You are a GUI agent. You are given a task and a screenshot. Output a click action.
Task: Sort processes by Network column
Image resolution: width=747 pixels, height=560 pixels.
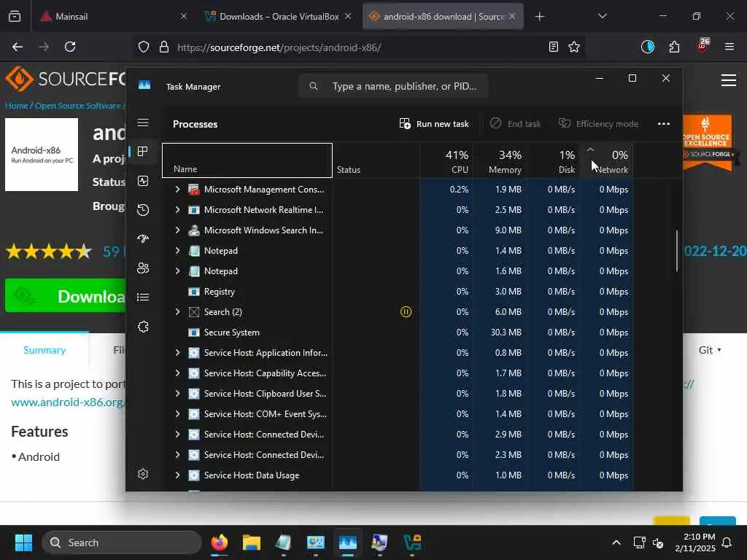point(606,161)
